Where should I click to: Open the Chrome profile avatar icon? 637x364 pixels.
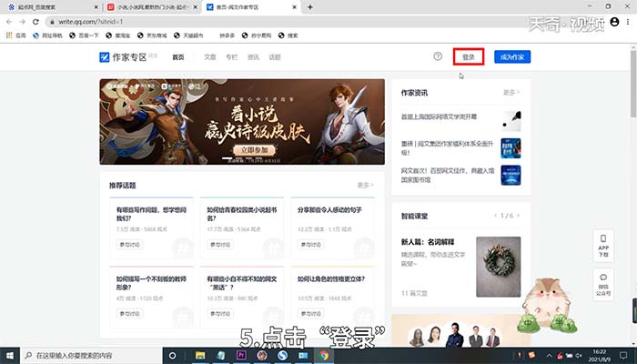(x=614, y=22)
